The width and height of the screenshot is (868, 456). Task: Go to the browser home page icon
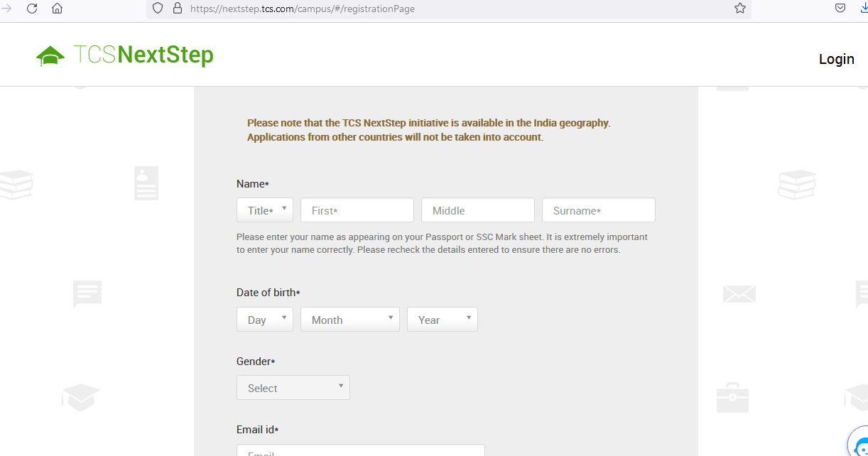(x=58, y=9)
